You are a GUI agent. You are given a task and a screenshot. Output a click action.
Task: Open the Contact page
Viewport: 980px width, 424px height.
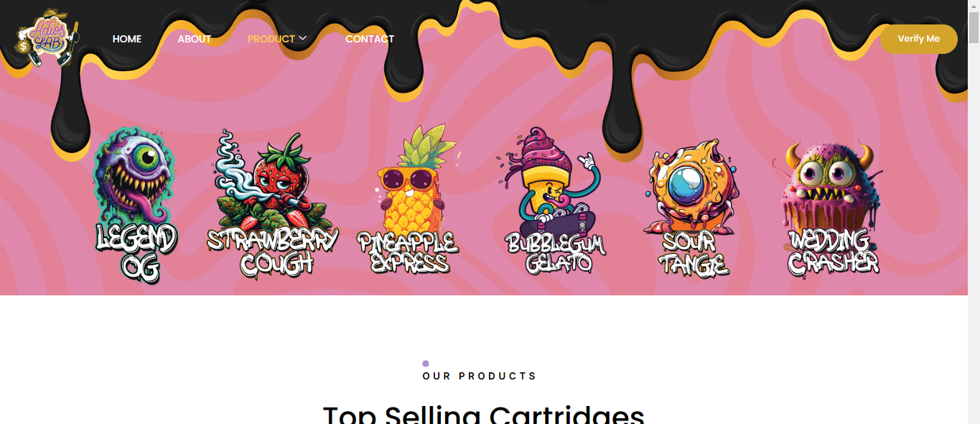pyautogui.click(x=370, y=39)
